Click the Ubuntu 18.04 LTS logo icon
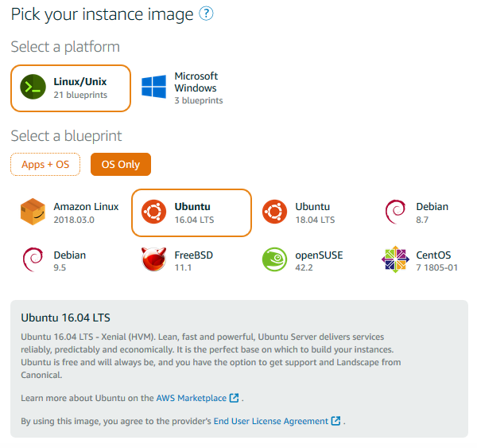This screenshot has width=477, height=448. (x=274, y=212)
